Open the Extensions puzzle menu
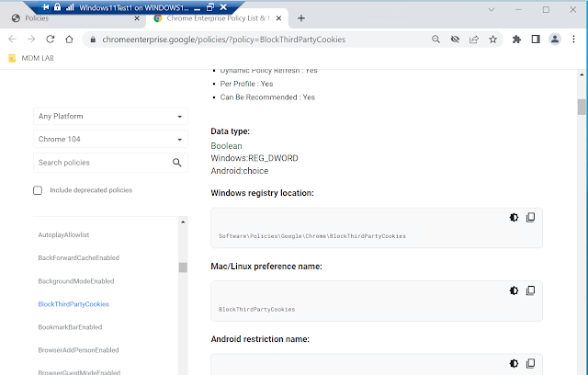This screenshot has height=375, width=588. click(x=516, y=39)
